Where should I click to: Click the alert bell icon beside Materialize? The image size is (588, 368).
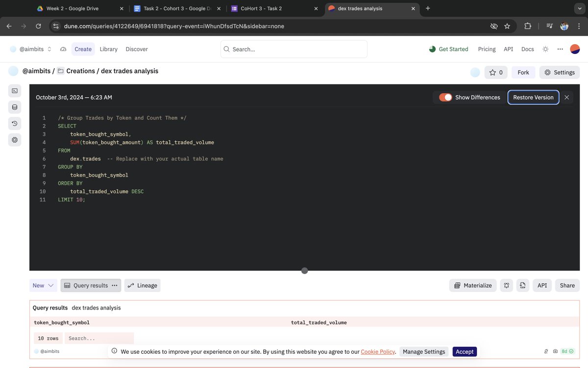tap(507, 286)
